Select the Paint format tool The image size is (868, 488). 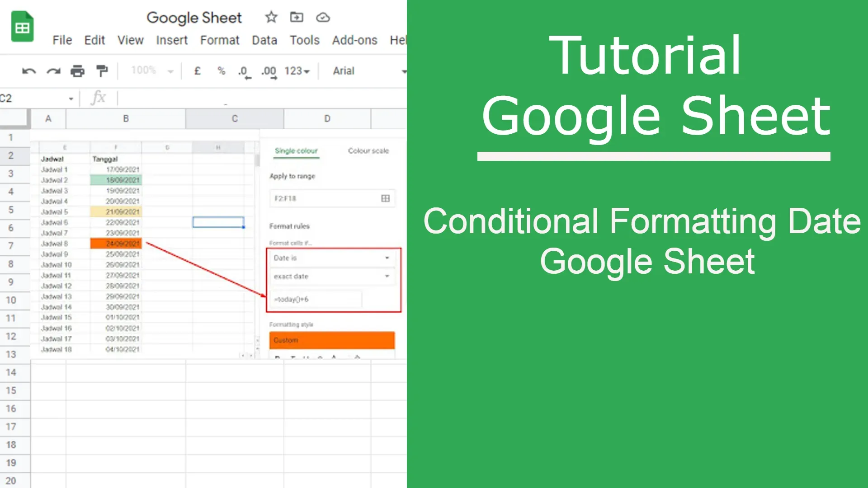pos(102,71)
